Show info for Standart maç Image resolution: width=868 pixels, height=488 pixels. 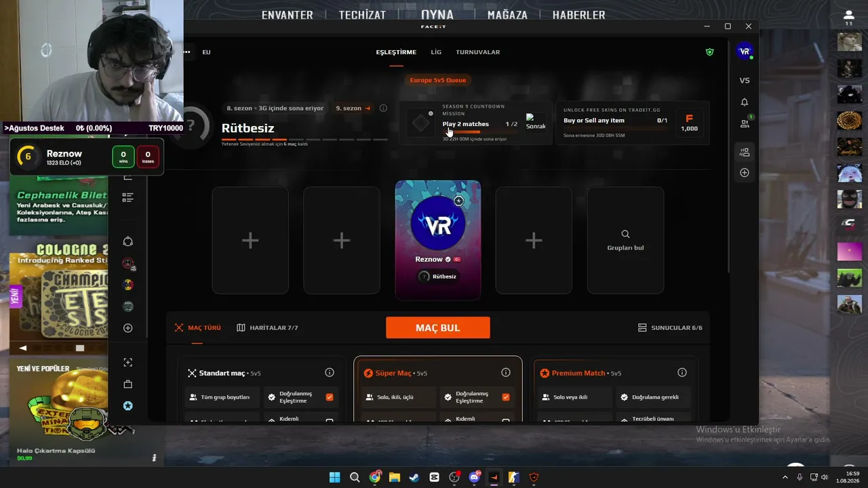330,373
